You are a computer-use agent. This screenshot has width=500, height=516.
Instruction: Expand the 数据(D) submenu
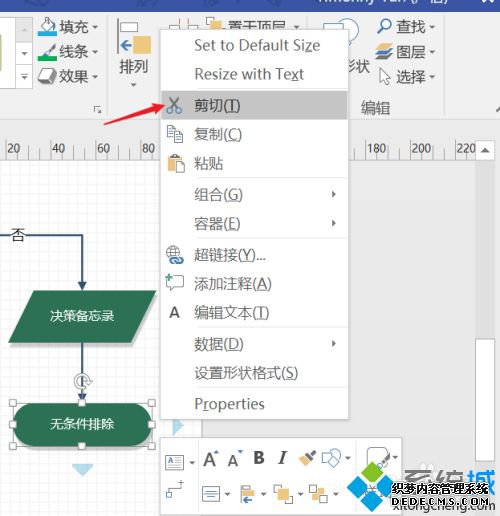tap(254, 344)
